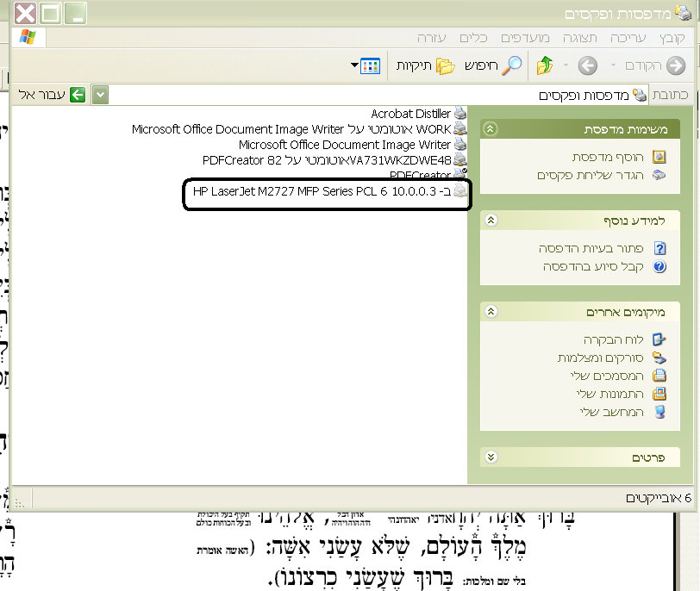Screen dimensions: 700x591
Task: Open the Views button dropdown arrow
Action: pyautogui.click(x=354, y=65)
